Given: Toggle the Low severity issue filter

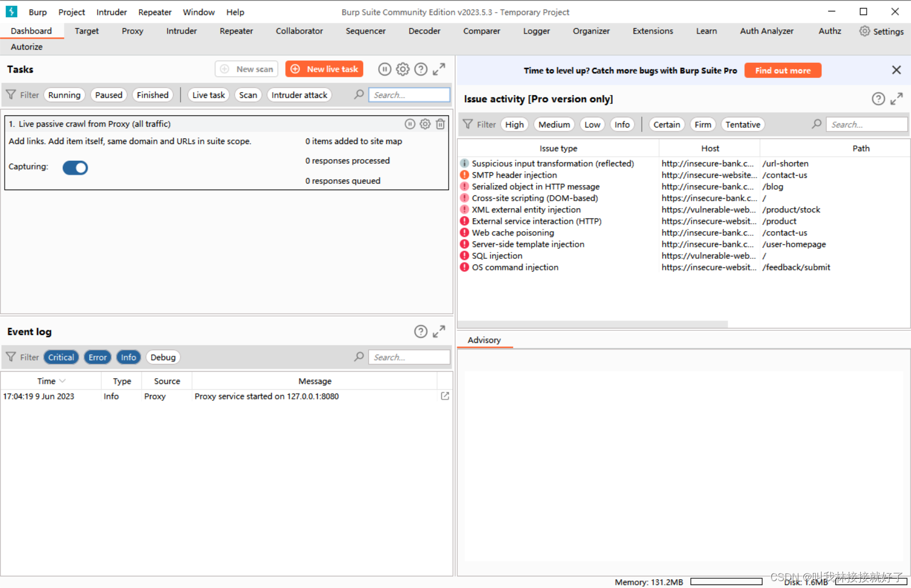Looking at the screenshot, I should [592, 125].
